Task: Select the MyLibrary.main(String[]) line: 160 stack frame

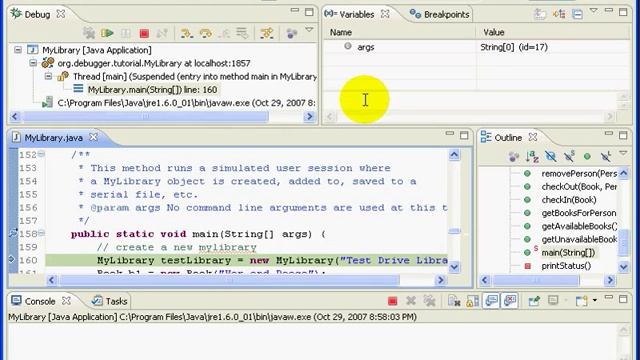Action: pos(153,89)
